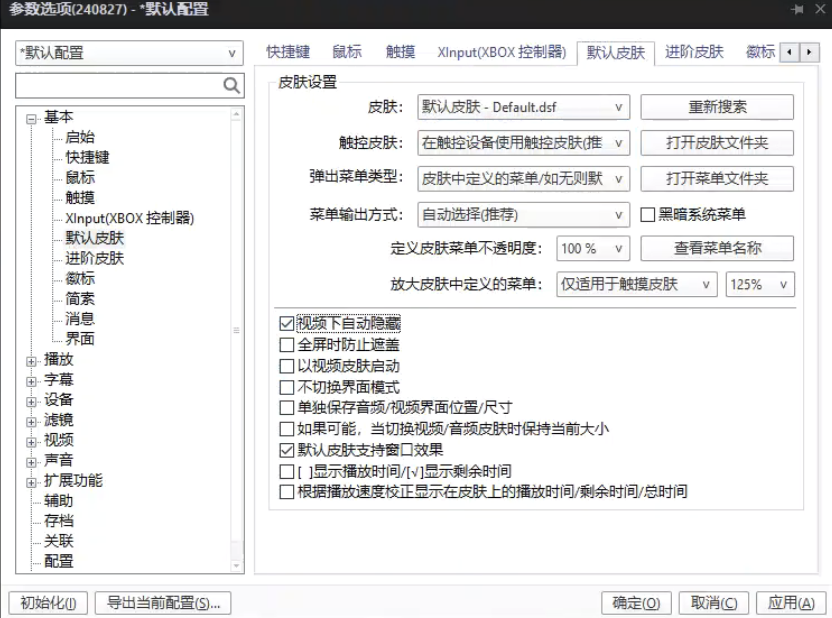This screenshot has height=618, width=832.
Task: Click tree scrollbar down arrow
Action: click(x=237, y=566)
